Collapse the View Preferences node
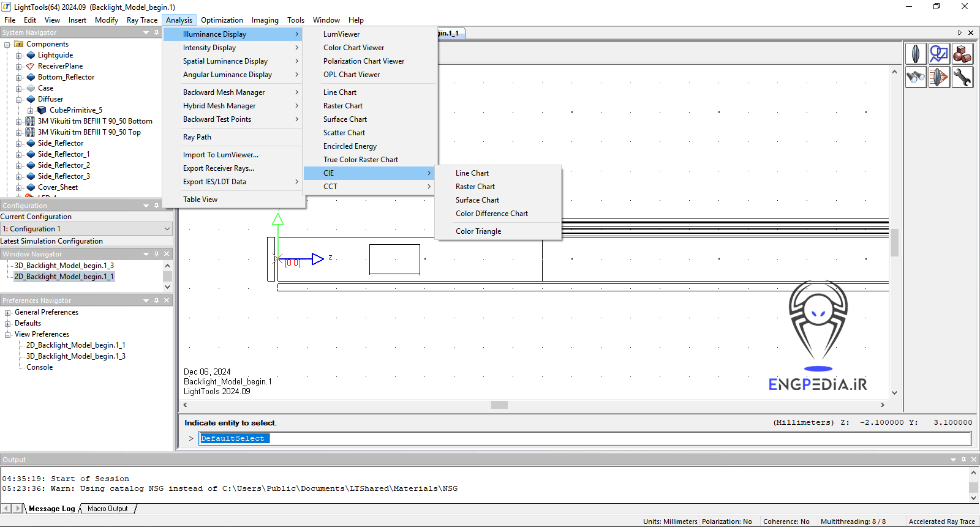This screenshot has height=527, width=980. [8, 334]
